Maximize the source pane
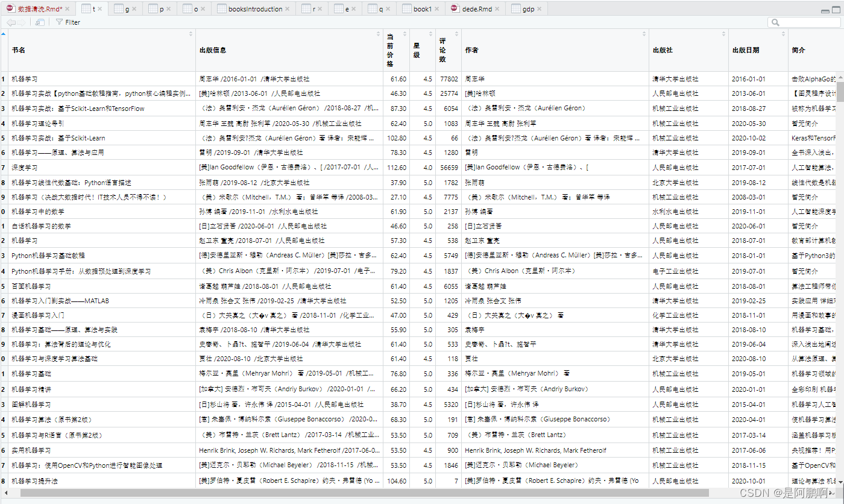Viewport: 844px width, 504px height. click(836, 11)
